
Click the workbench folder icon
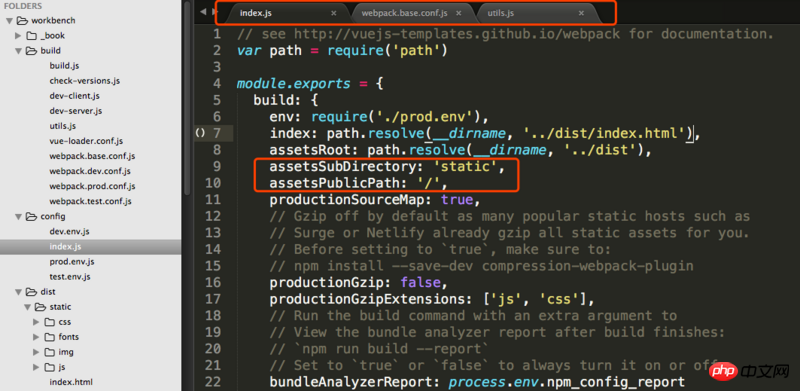click(x=22, y=20)
